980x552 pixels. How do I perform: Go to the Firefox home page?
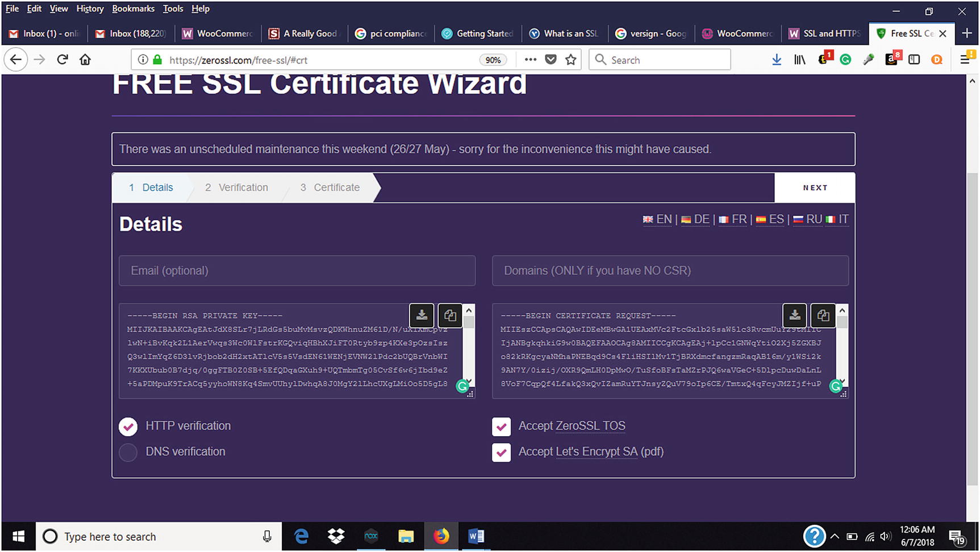85,60
